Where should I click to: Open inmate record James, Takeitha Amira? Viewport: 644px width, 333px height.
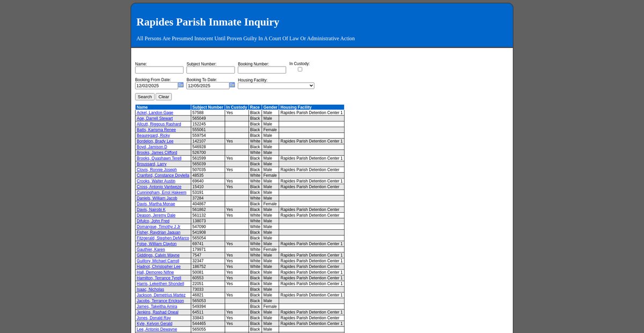(158, 307)
